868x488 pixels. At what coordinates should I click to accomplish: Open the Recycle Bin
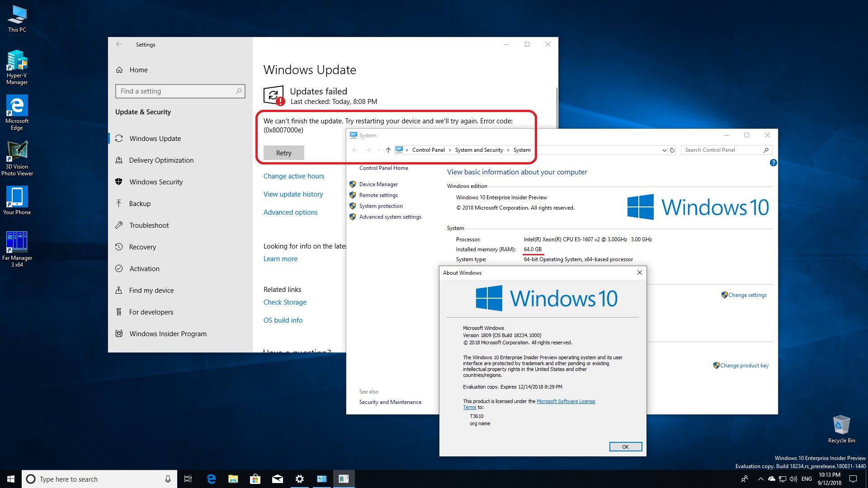pos(841,429)
